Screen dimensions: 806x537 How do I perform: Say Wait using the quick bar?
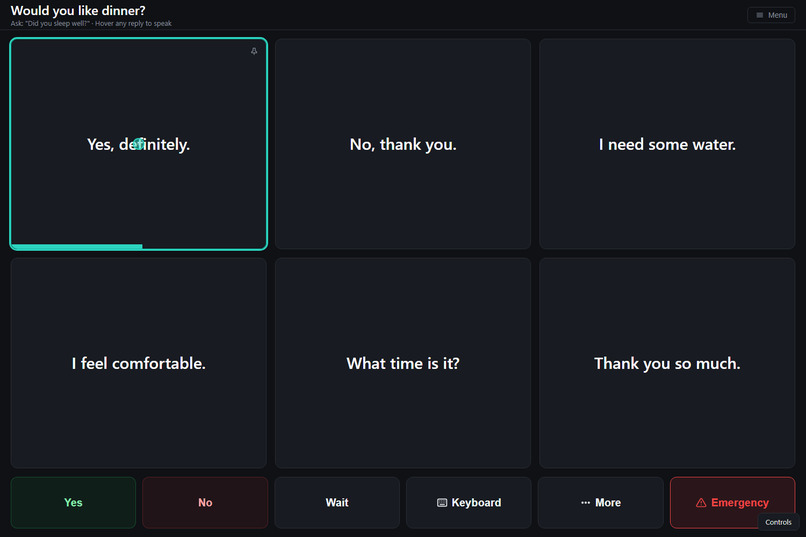pyautogui.click(x=337, y=503)
